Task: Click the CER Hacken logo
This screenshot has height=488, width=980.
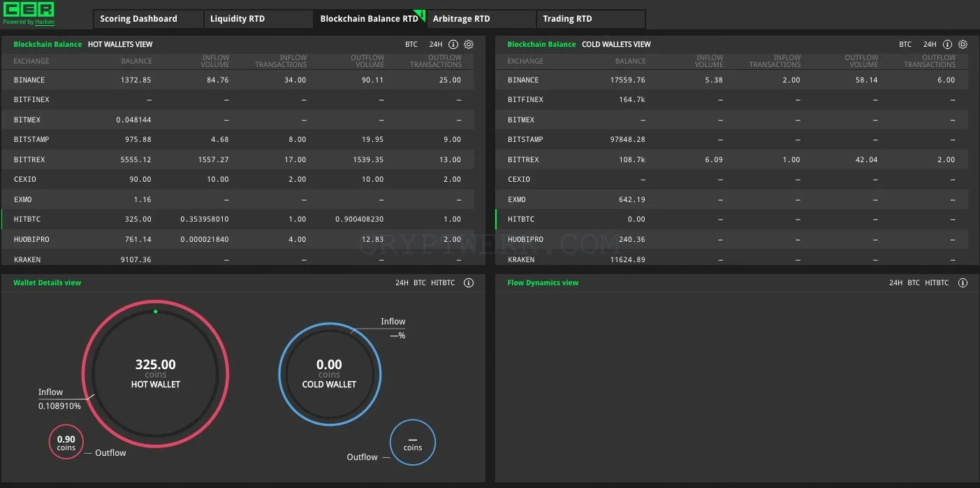Action: pyautogui.click(x=29, y=13)
